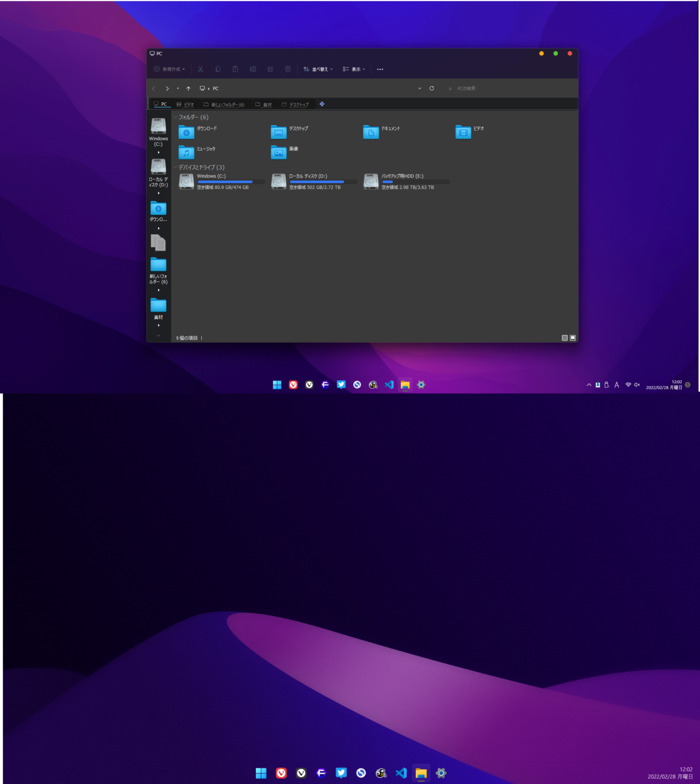Switch to large icons view in status bar
Viewport: 700px width, 784px height.
click(x=573, y=338)
